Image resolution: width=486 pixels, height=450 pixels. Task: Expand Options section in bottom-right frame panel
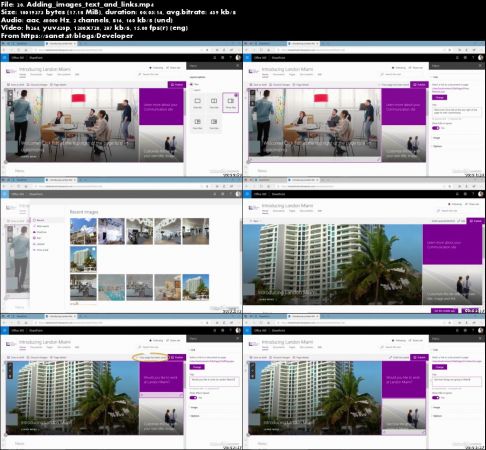coord(437,416)
